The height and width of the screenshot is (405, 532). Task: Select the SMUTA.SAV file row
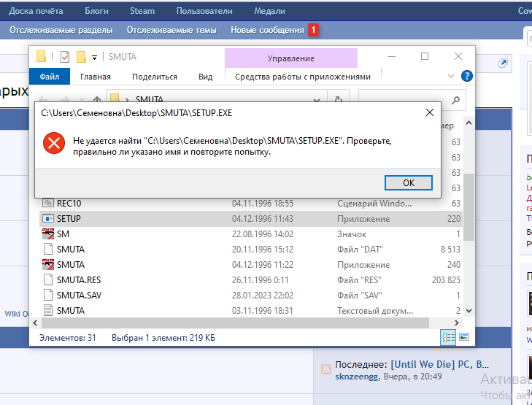pyautogui.click(x=79, y=295)
